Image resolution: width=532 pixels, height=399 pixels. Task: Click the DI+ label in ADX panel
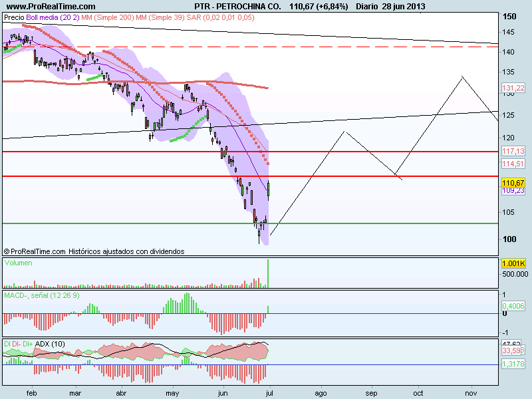pos(28,344)
